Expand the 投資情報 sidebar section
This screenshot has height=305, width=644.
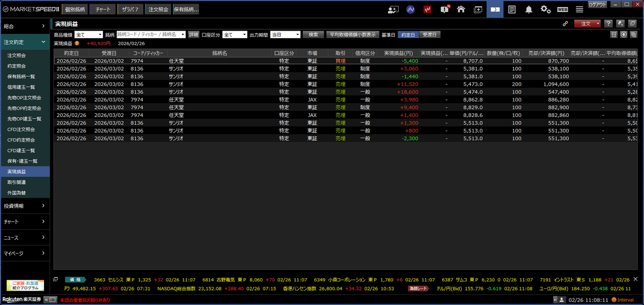25,206
